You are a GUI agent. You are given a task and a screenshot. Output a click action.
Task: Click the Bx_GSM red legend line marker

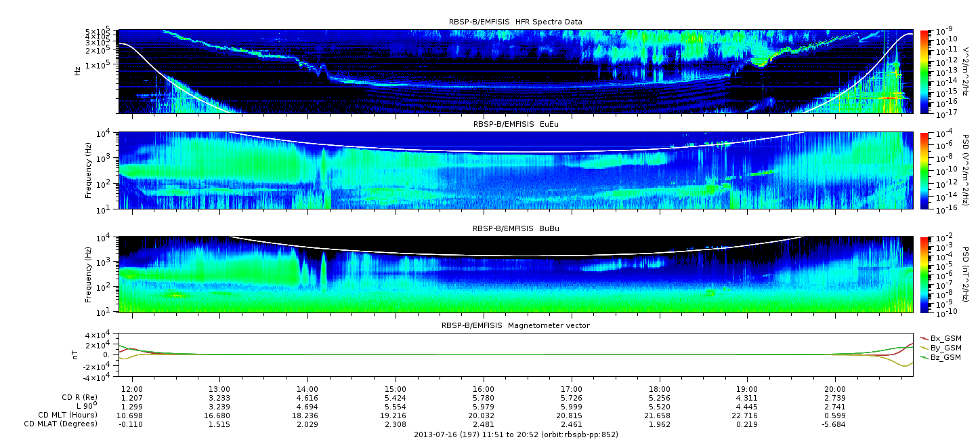[924, 338]
